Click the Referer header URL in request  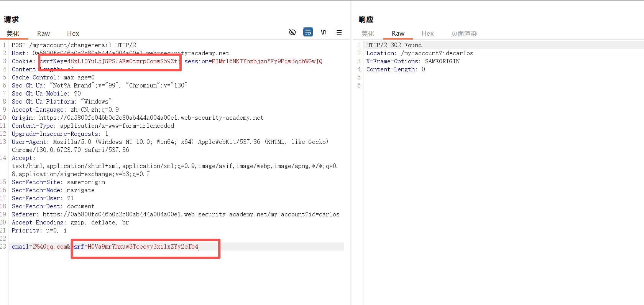(191, 214)
